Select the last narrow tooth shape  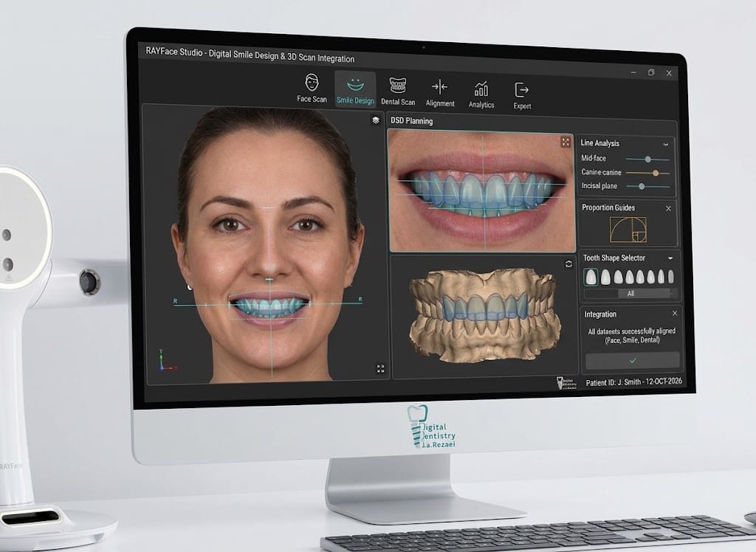(x=671, y=277)
